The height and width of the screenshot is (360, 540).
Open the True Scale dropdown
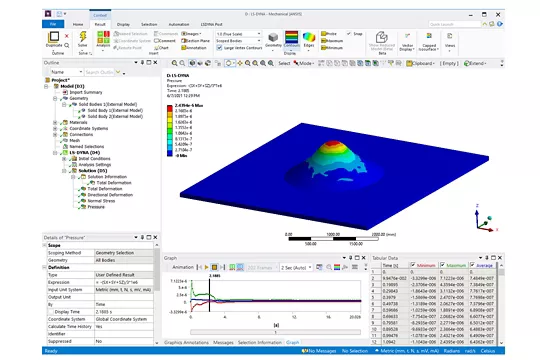(x=238, y=34)
